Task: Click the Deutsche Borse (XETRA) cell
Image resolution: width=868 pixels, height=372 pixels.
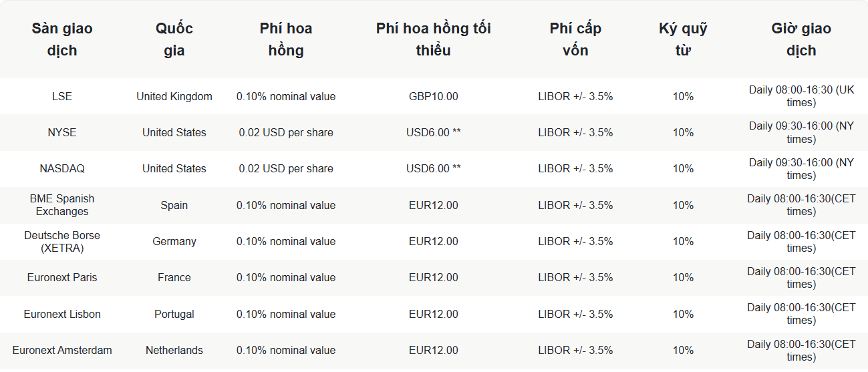Action: (x=62, y=241)
